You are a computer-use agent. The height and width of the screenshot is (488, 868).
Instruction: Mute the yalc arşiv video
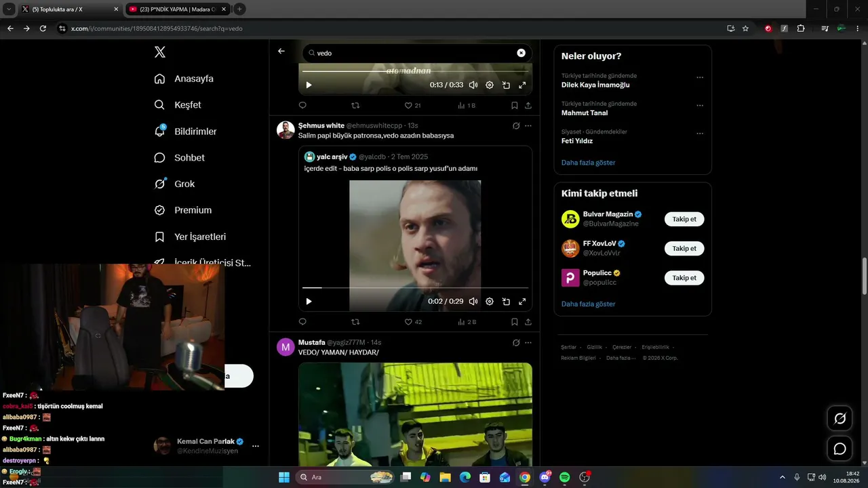pyautogui.click(x=473, y=302)
